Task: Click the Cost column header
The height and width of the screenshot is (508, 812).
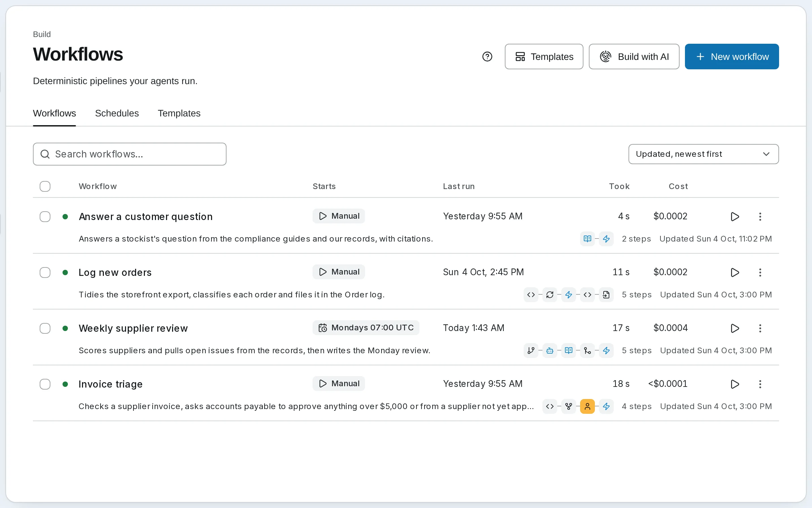Action: click(x=678, y=186)
